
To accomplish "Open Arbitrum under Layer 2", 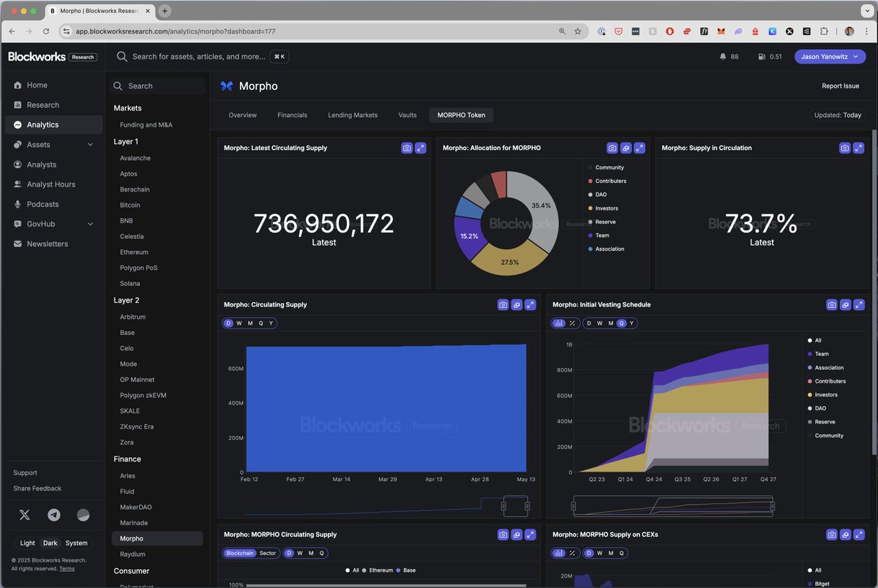I will pyautogui.click(x=132, y=317).
